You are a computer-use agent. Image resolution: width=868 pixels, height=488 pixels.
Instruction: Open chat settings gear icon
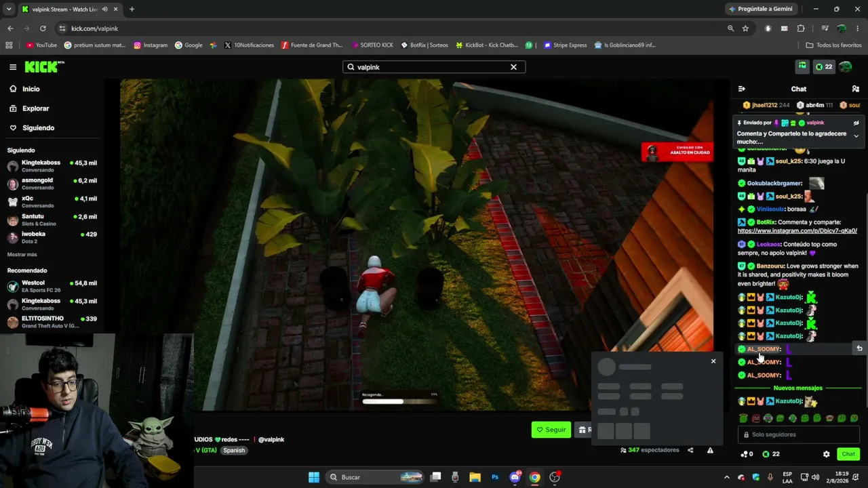(826, 454)
